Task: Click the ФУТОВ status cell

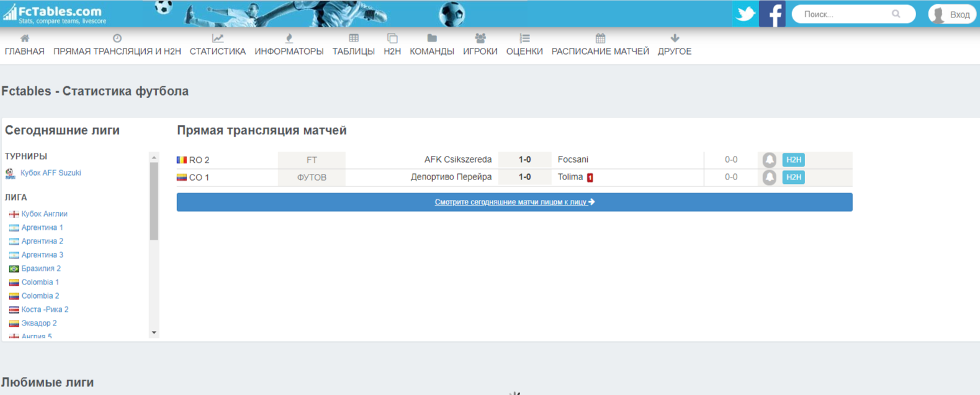Action: pos(312,178)
